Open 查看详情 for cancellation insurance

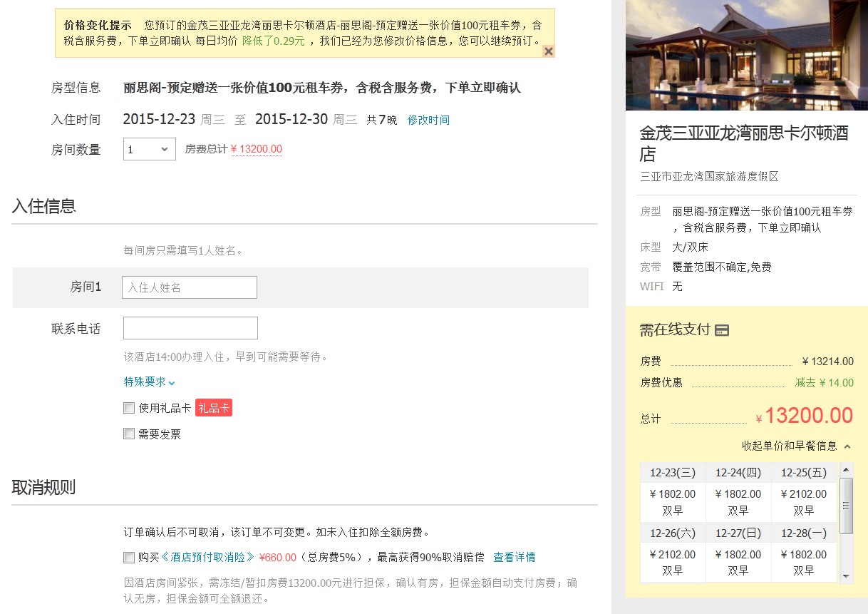point(514,557)
